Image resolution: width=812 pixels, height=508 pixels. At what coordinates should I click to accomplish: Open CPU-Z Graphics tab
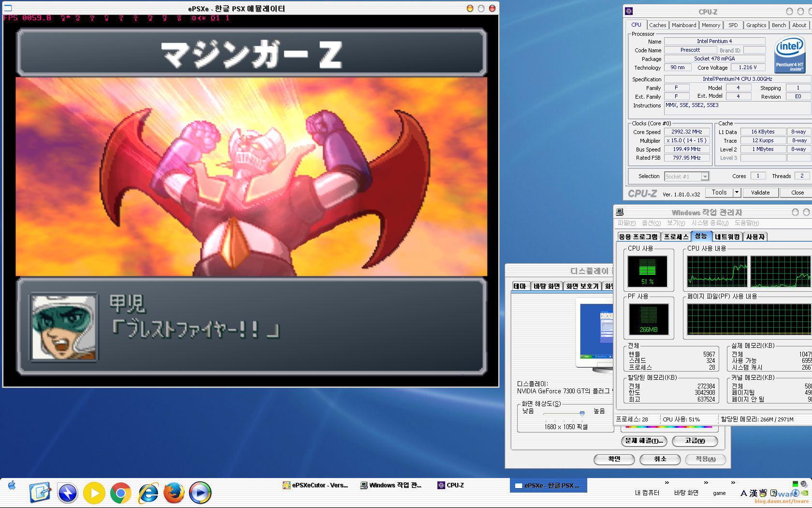(756, 25)
